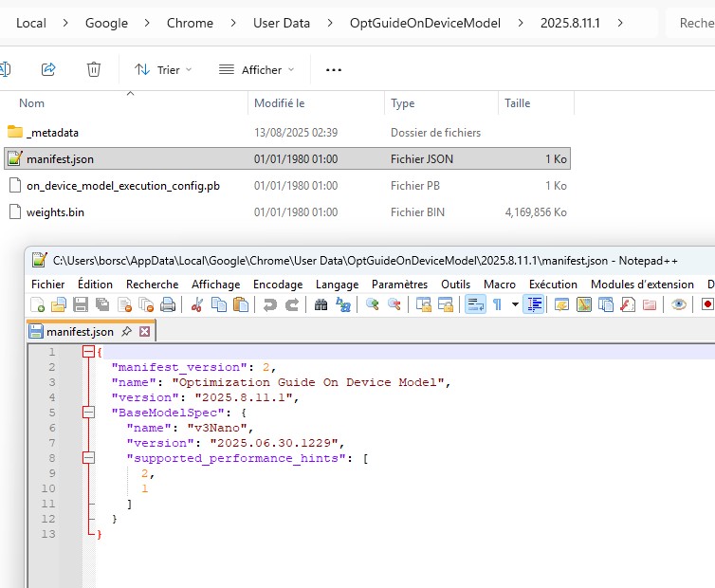Screen dimensions: 715x588
Task: Select the weights.bin file row
Action: click(x=287, y=212)
